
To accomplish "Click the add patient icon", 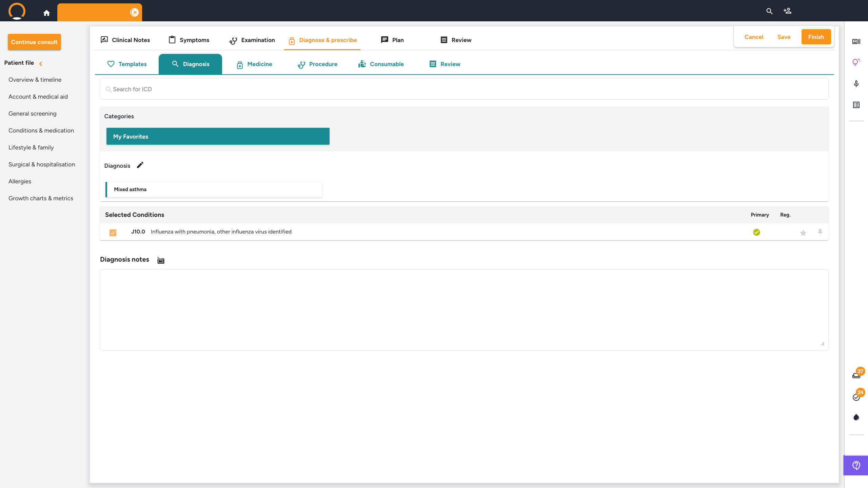I will pyautogui.click(x=787, y=11).
